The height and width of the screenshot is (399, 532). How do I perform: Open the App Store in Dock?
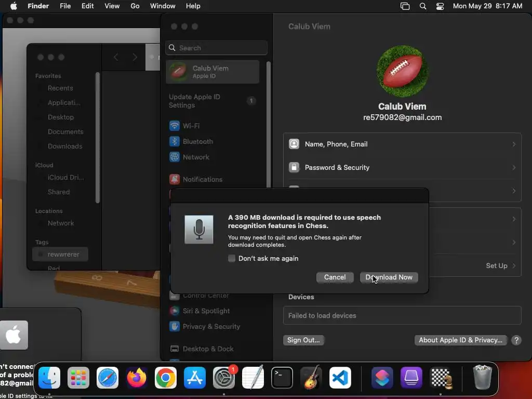[x=195, y=378]
